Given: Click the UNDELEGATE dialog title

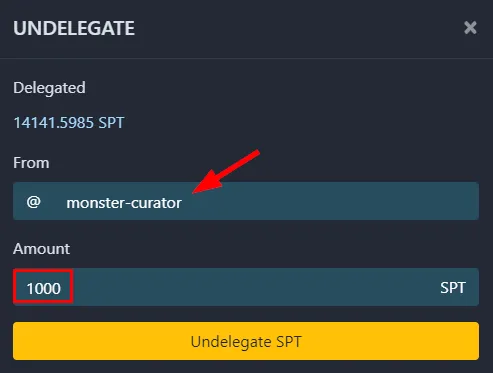Looking at the screenshot, I should 74,28.
